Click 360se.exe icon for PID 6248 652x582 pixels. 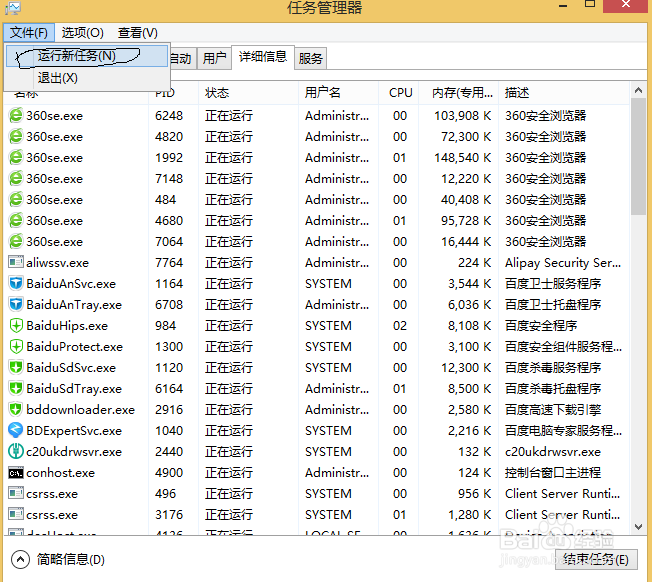tap(16, 115)
